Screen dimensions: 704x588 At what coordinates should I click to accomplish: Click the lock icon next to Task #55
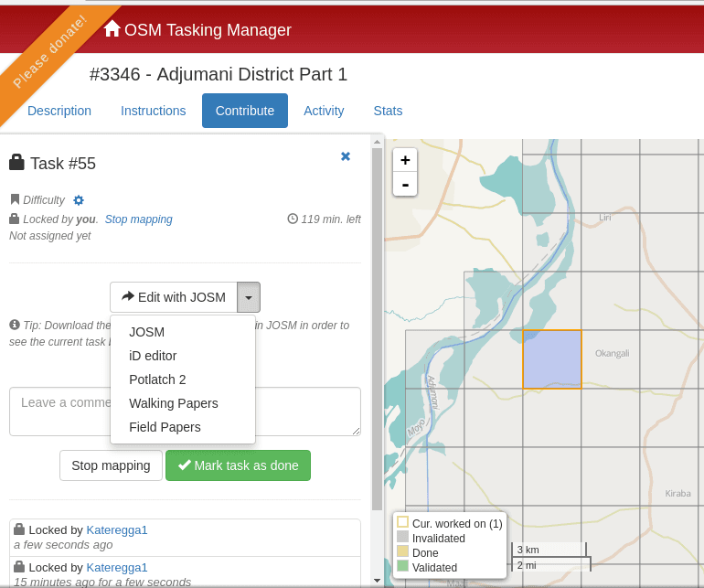point(16,162)
